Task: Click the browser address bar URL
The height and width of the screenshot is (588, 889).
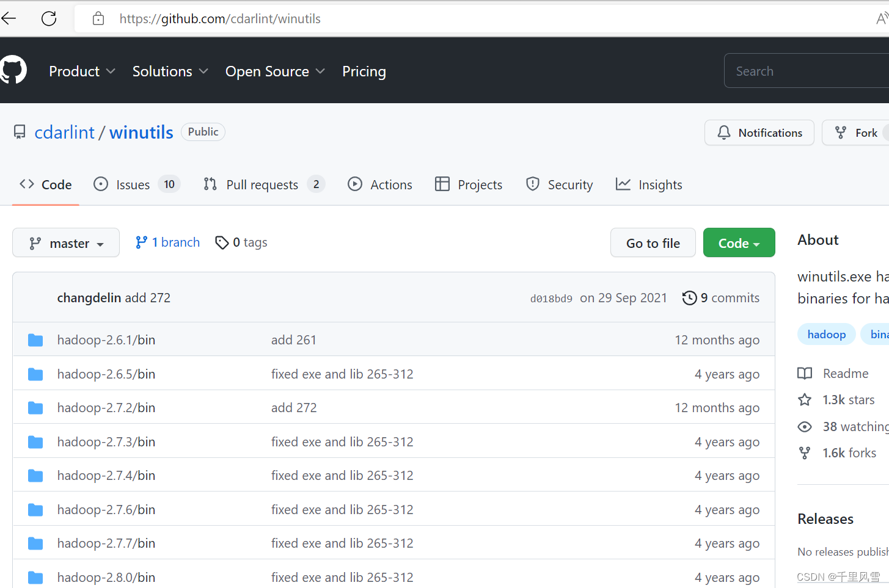Action: click(x=220, y=19)
